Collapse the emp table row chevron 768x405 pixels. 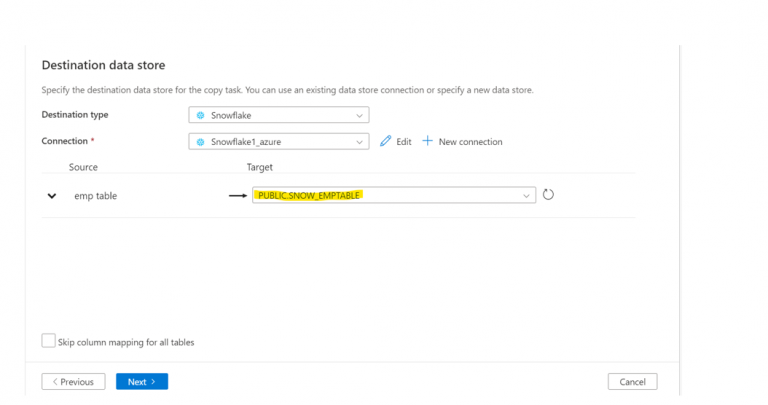click(52, 196)
